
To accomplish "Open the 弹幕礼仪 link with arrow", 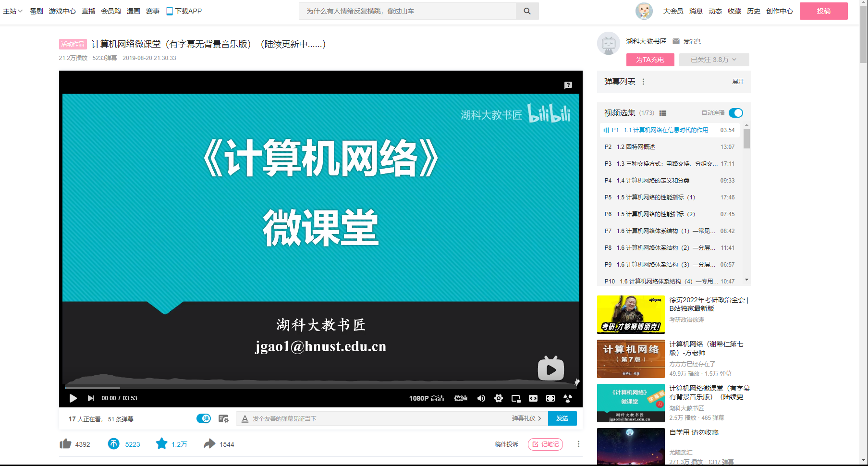I will pyautogui.click(x=526, y=418).
